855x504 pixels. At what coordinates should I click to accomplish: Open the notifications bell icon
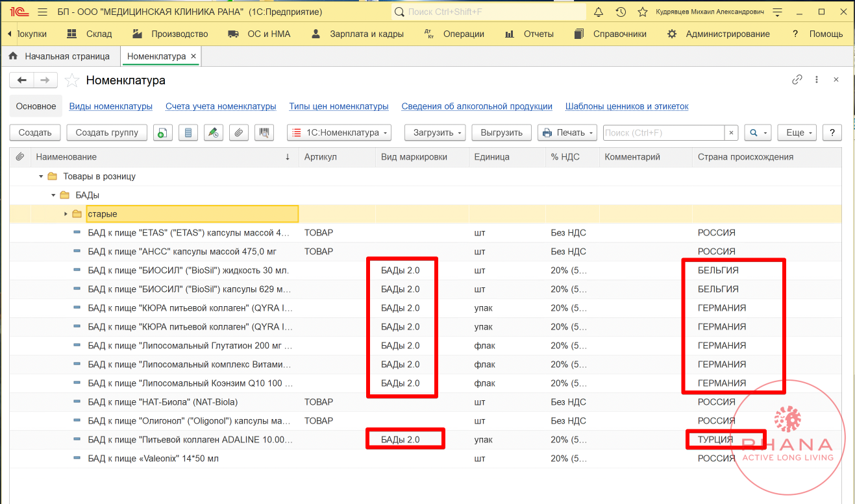pyautogui.click(x=599, y=12)
